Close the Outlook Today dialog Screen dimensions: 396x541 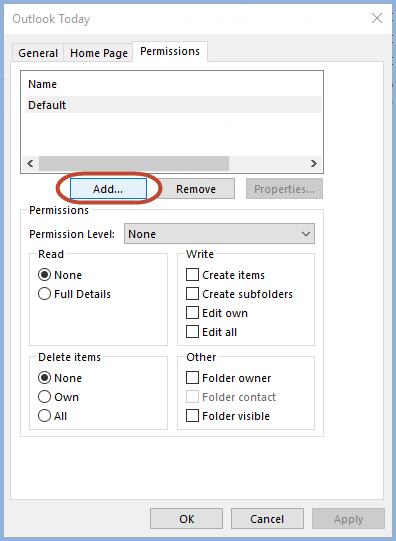377,18
